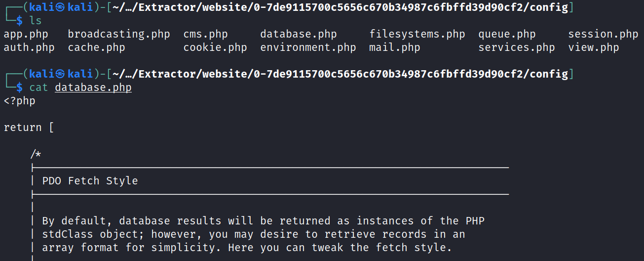
Task: Select environment.php in the file listing
Action: (x=308, y=48)
